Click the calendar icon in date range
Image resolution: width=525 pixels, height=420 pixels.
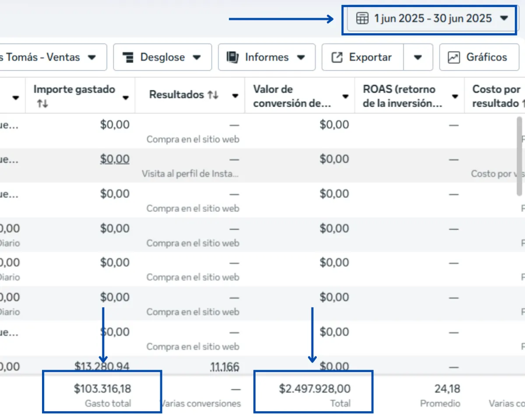point(362,18)
